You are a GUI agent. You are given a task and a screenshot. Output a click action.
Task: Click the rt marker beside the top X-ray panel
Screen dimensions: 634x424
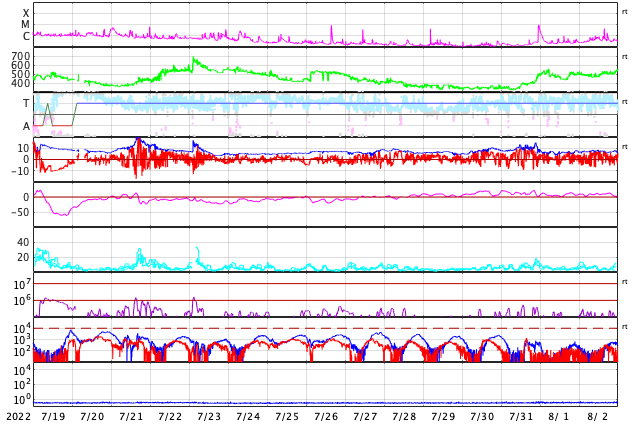point(625,10)
